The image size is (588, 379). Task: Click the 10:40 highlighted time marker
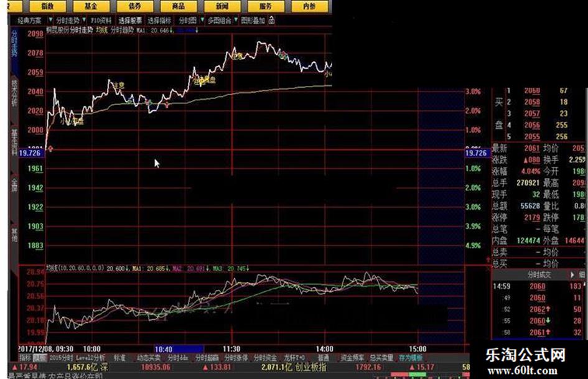(x=179, y=349)
